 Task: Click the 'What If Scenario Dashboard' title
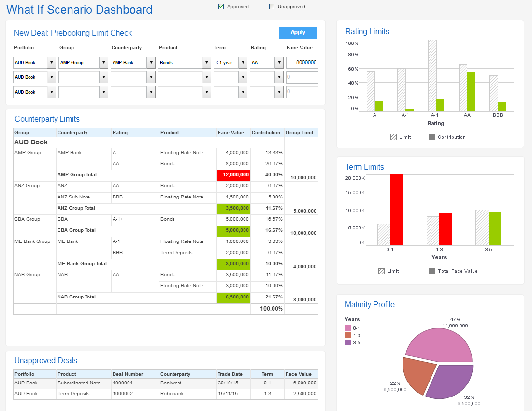[79, 10]
